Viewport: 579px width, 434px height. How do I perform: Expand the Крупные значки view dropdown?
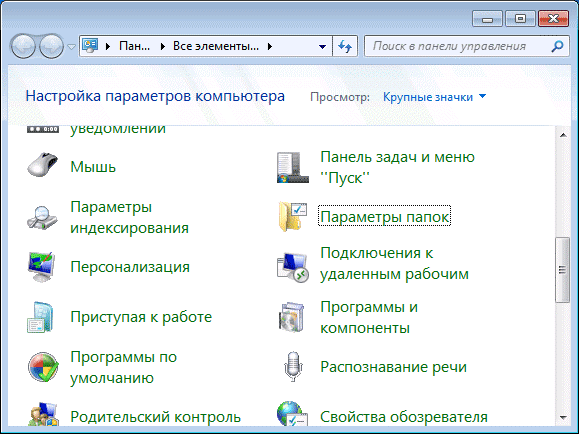(434, 97)
